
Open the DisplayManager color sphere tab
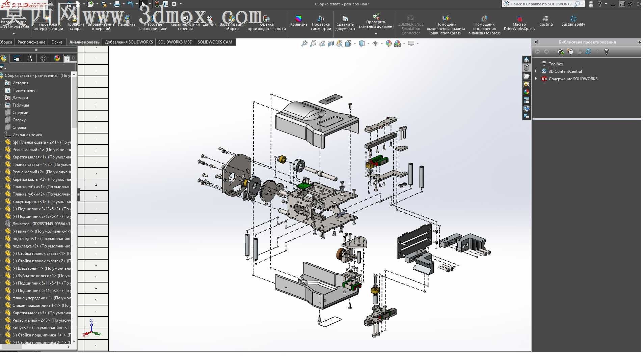(57, 58)
